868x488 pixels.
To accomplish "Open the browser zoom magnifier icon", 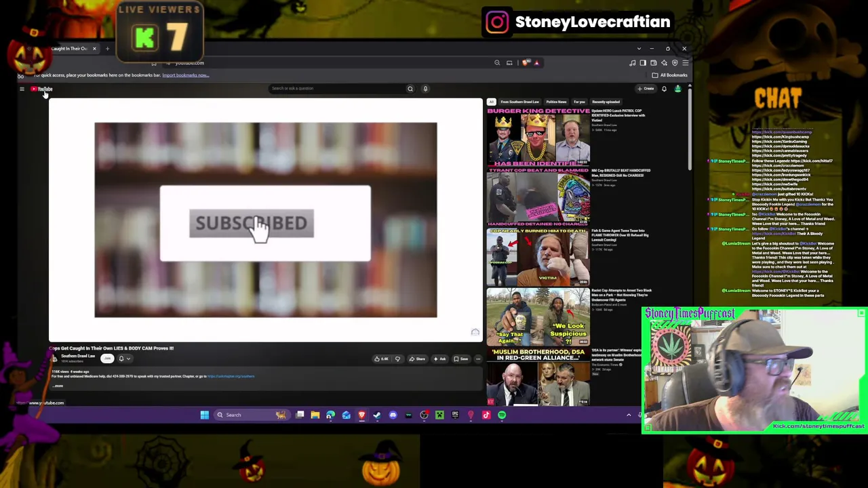I will [x=497, y=63].
